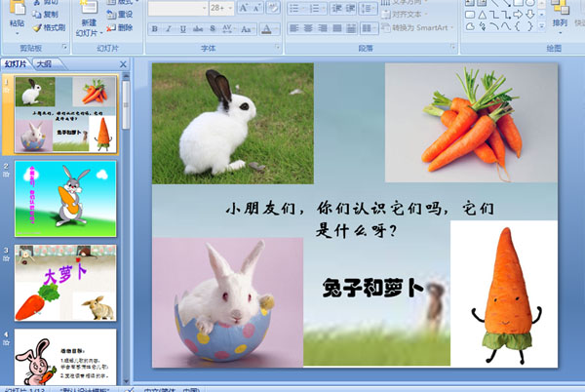Switch to the Outline (大纲) tab

tap(44, 64)
